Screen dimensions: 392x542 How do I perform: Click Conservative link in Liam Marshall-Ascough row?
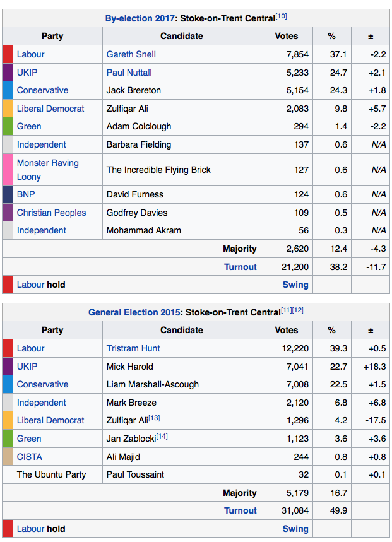[42, 384]
